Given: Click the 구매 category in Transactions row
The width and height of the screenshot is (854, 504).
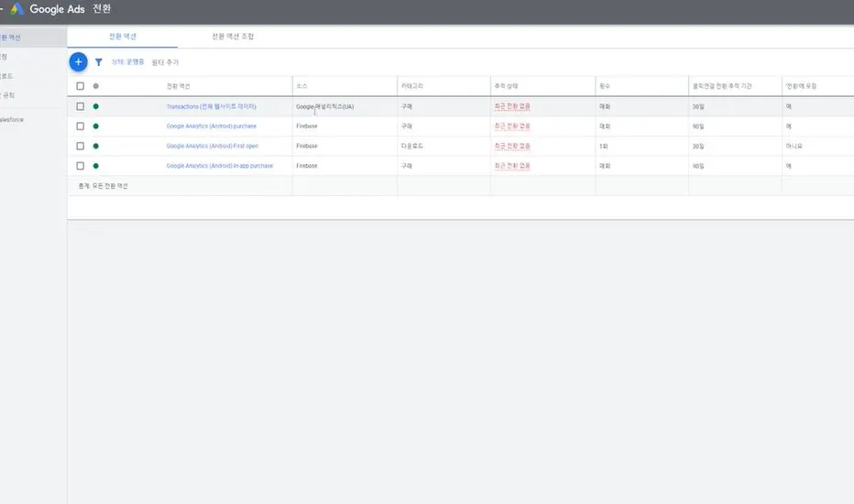Looking at the screenshot, I should point(407,107).
